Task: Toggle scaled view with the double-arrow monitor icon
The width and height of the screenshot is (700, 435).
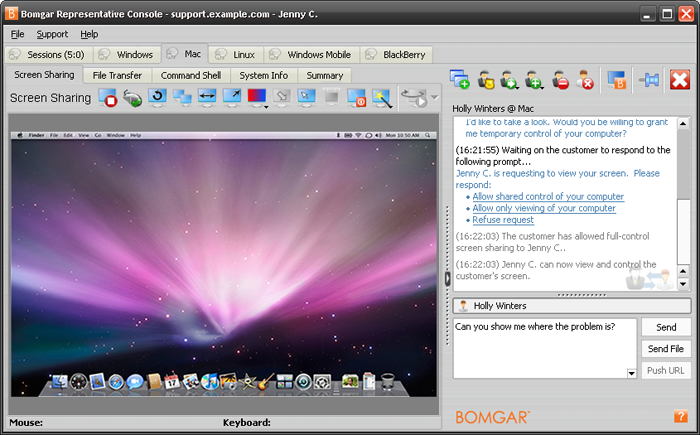Action: [207, 97]
